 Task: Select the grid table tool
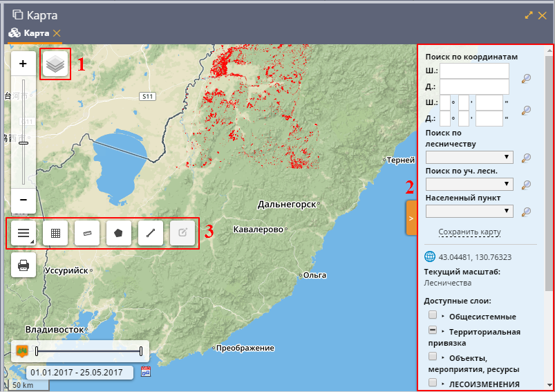(55, 234)
